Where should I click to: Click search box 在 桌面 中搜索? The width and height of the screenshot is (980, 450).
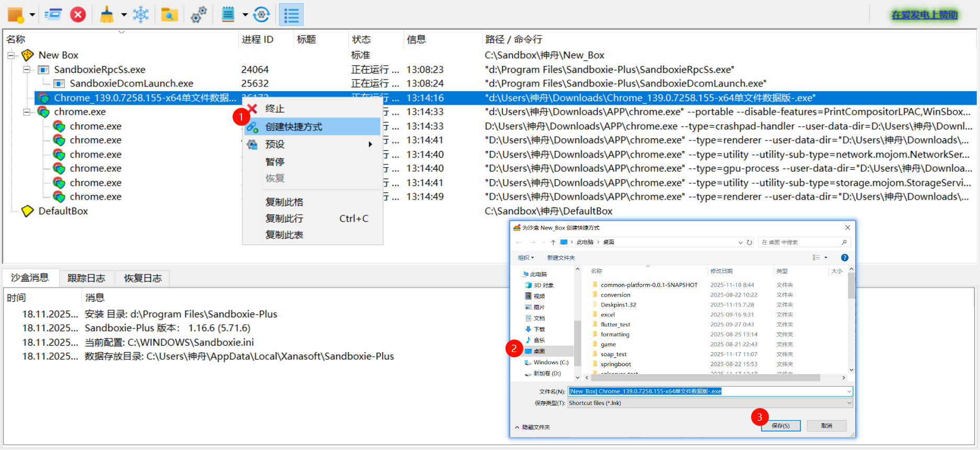[x=804, y=243]
